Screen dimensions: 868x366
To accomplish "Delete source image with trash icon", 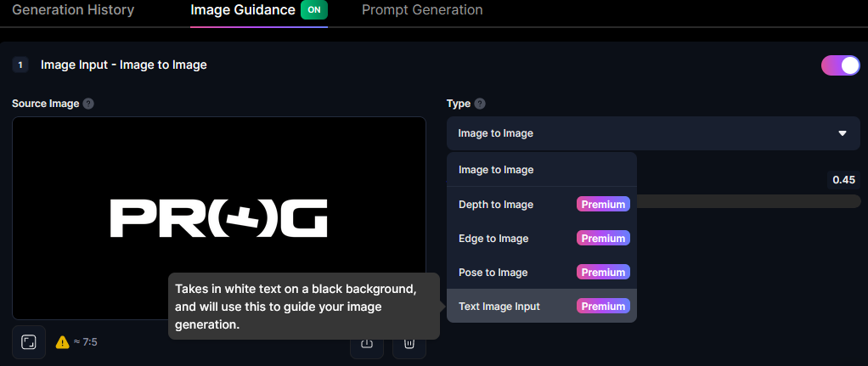I will 409,343.
